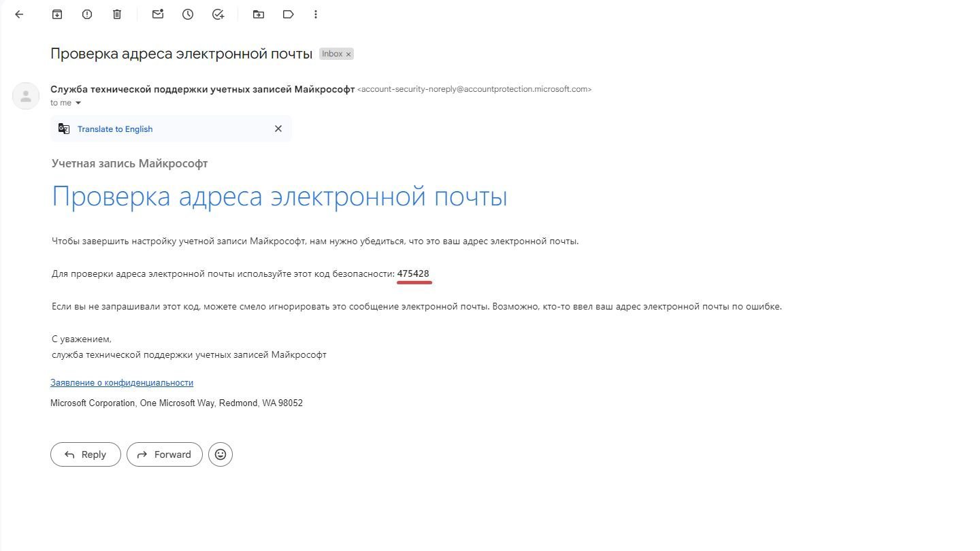Go back to inbox with back arrow
980x551 pixels.
tap(19, 14)
